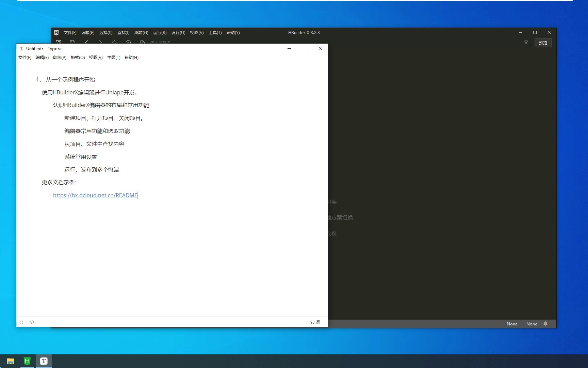Open HBuilder X 编辑(E) menu
Screen dimensions: 588x368
tap(88, 33)
